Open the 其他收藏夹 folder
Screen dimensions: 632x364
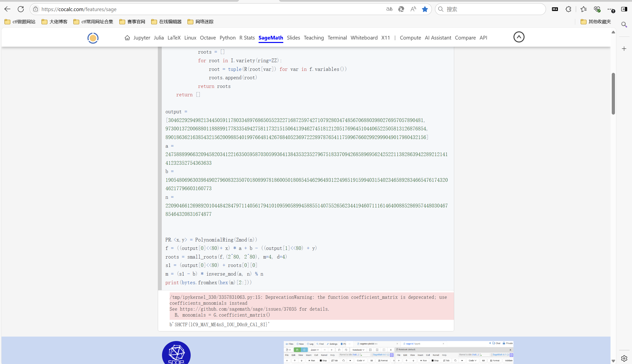[596, 22]
